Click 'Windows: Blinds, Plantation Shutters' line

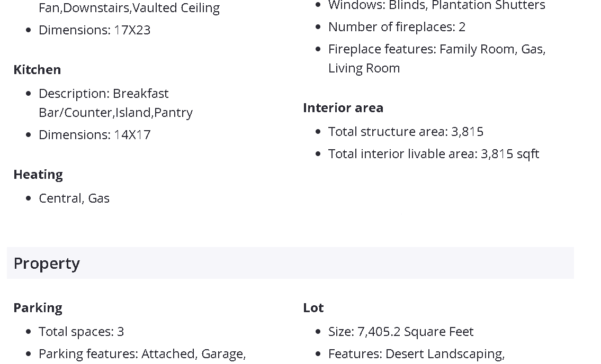[436, 6]
